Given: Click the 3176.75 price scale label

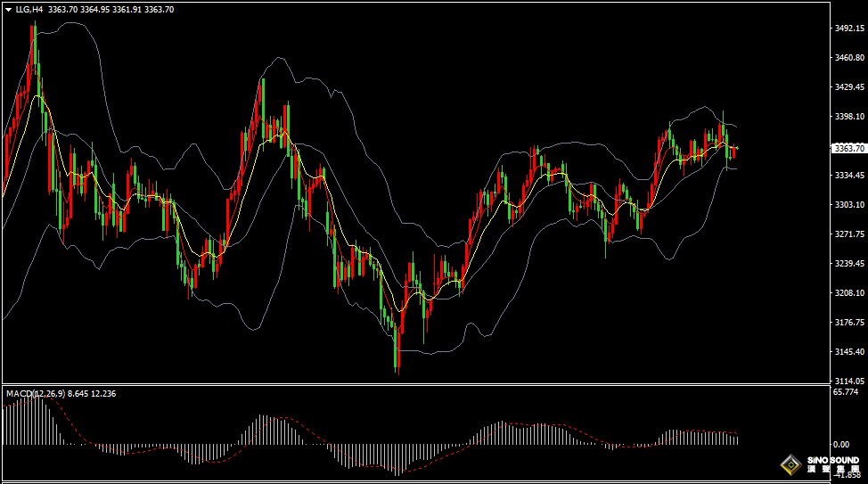Looking at the screenshot, I should pos(848,322).
